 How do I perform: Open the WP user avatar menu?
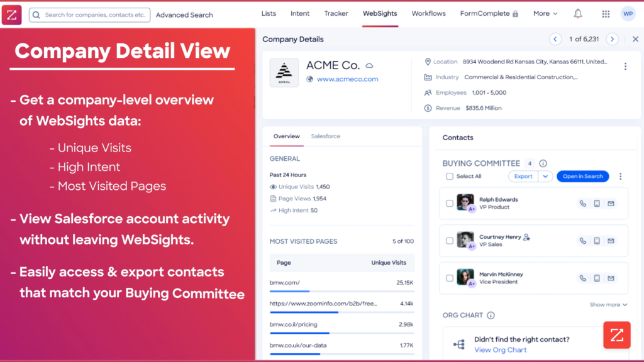point(628,14)
